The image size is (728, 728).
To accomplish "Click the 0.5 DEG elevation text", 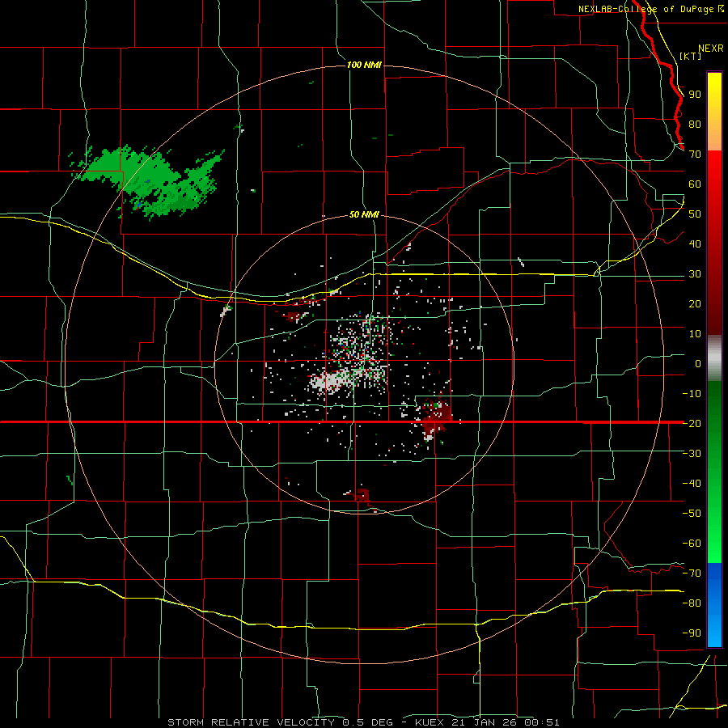I will coord(367,722).
